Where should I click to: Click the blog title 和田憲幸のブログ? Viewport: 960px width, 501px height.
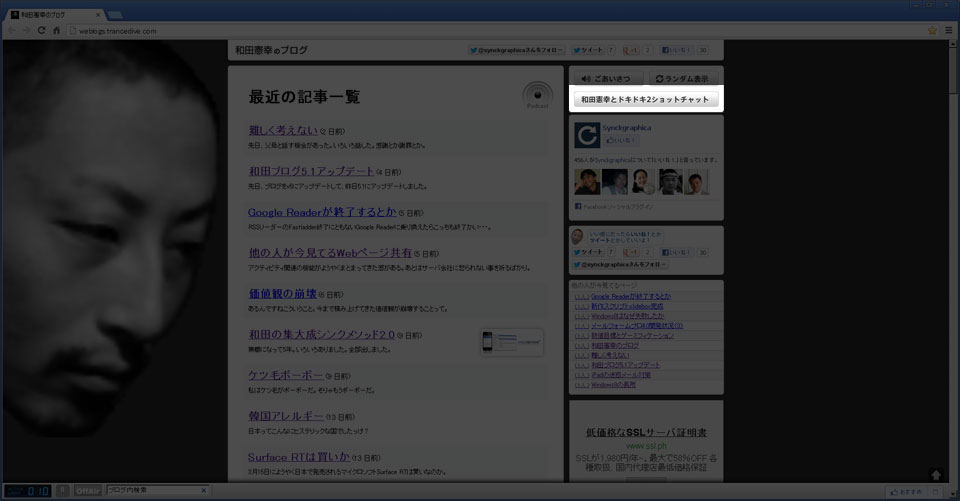coord(271,50)
